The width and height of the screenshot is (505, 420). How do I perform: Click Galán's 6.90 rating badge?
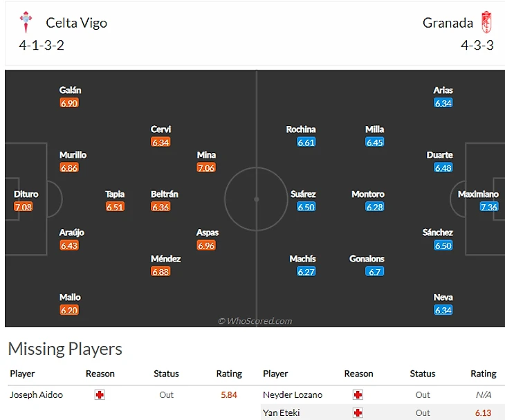click(69, 102)
